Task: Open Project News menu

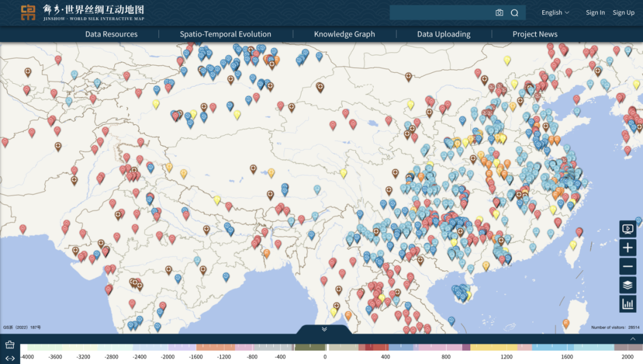Action: tap(535, 34)
